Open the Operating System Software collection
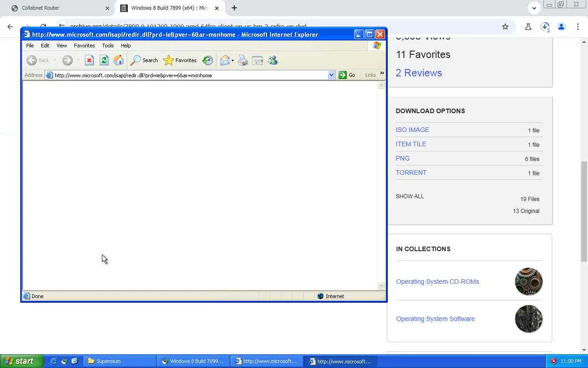Viewport: 588px width, 368px height. pyautogui.click(x=435, y=319)
